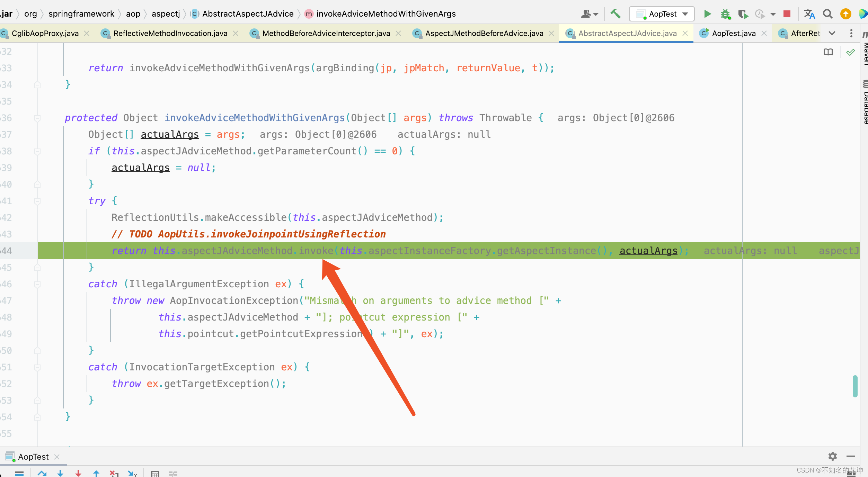Click the org breadcrumb segment

[30, 14]
